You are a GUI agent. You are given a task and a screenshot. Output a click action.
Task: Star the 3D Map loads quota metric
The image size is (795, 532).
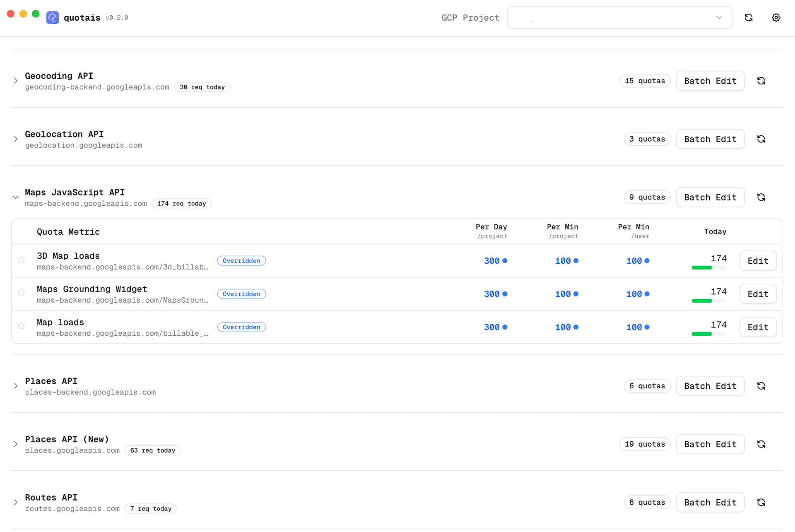21,259
